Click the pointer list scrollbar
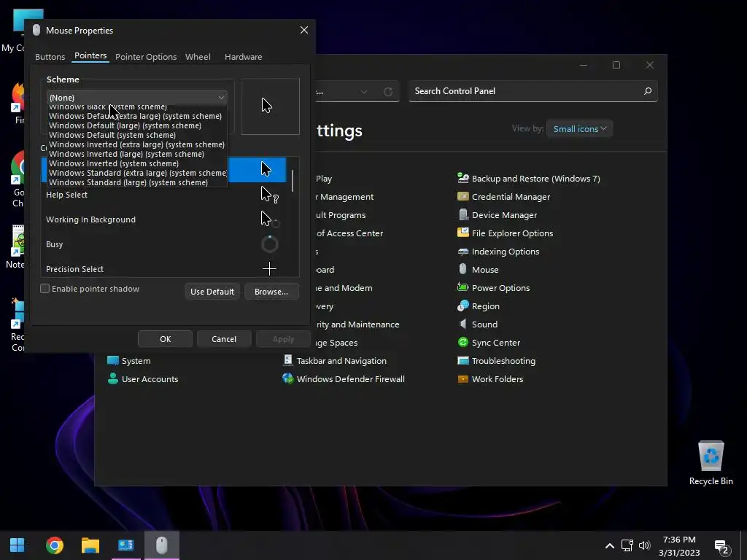 pos(293,181)
